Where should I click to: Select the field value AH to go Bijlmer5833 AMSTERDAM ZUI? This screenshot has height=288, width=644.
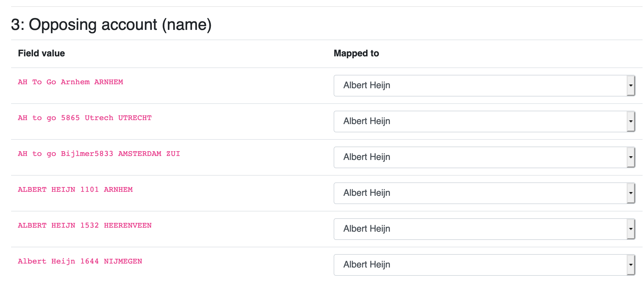pos(99,154)
